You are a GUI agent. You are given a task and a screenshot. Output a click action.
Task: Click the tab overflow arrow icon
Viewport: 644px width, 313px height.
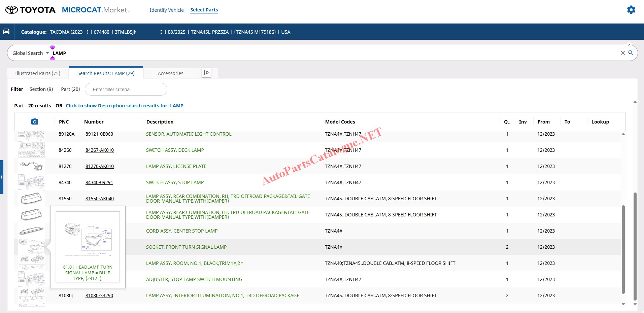click(x=206, y=73)
